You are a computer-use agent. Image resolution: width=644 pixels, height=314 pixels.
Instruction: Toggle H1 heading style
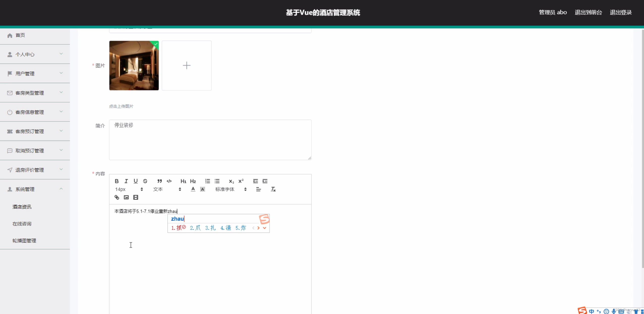[183, 181]
